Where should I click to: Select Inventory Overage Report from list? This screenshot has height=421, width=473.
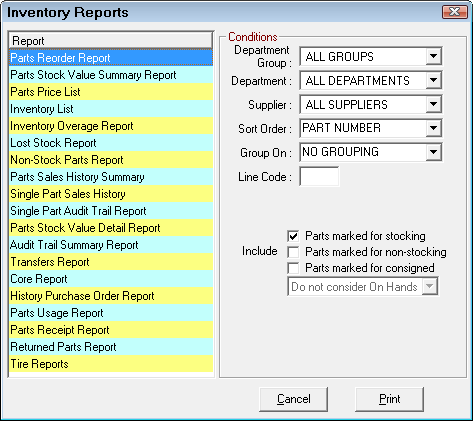(111, 126)
